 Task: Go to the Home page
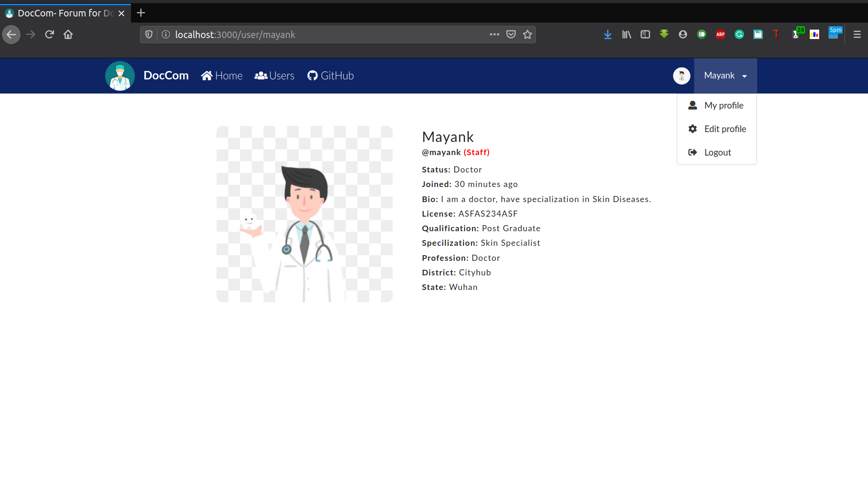pos(222,76)
